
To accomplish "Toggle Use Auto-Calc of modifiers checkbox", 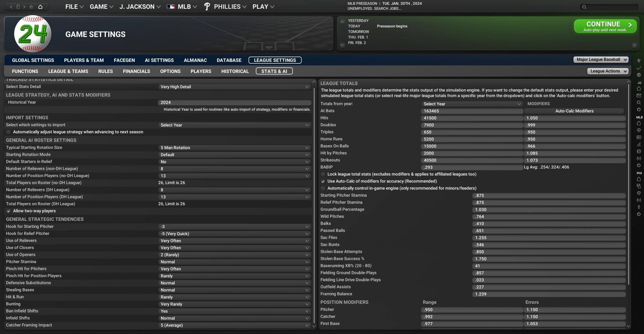I will [x=323, y=181].
